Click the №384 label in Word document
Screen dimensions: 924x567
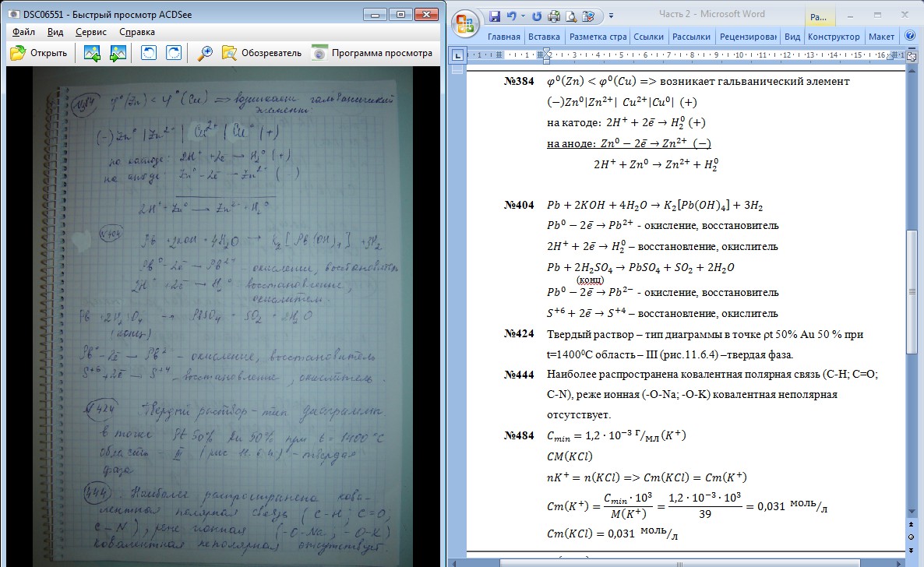(x=519, y=81)
